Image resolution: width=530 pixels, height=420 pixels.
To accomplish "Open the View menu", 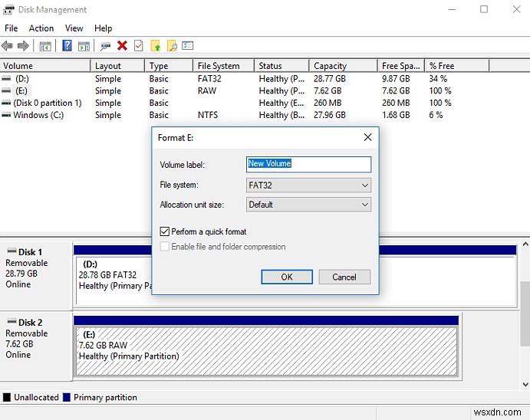I will pyautogui.click(x=74, y=28).
